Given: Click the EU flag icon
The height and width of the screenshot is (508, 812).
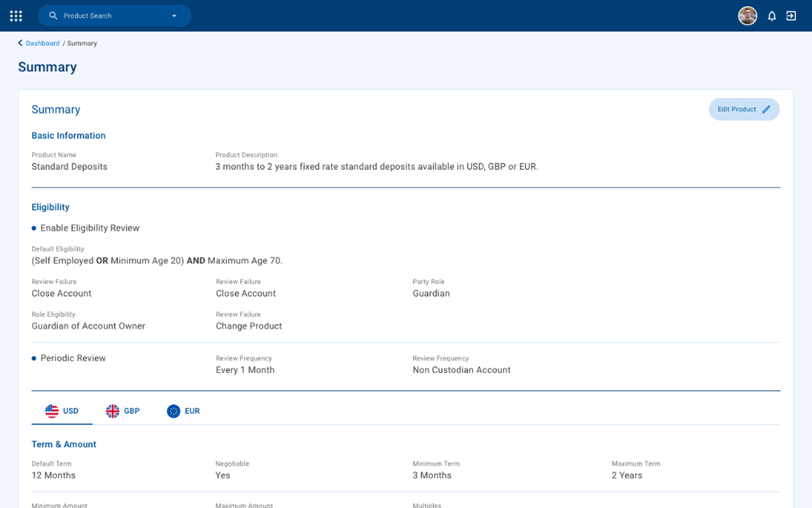Looking at the screenshot, I should tap(173, 411).
